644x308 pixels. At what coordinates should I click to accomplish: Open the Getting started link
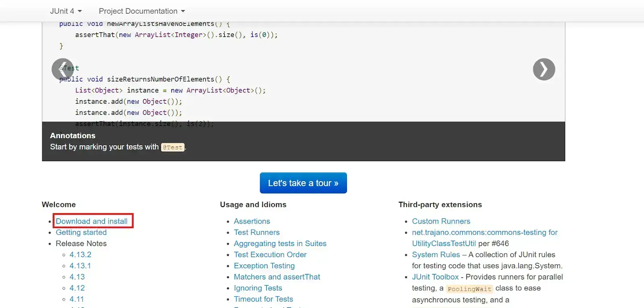(81, 232)
